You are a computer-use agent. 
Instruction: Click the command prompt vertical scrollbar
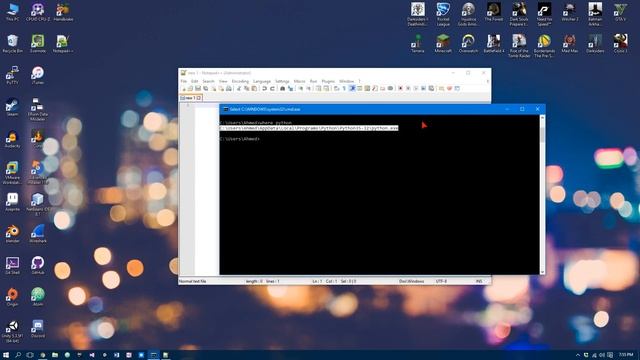[542, 195]
